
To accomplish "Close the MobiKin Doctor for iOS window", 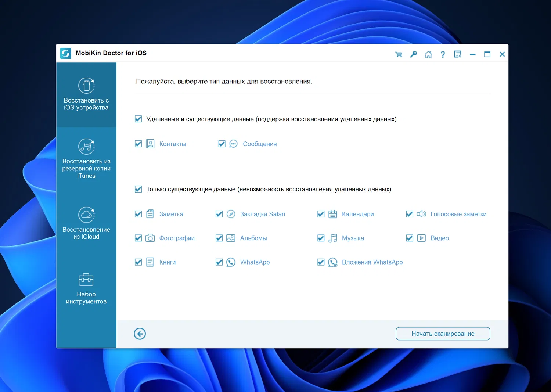I will tap(502, 54).
